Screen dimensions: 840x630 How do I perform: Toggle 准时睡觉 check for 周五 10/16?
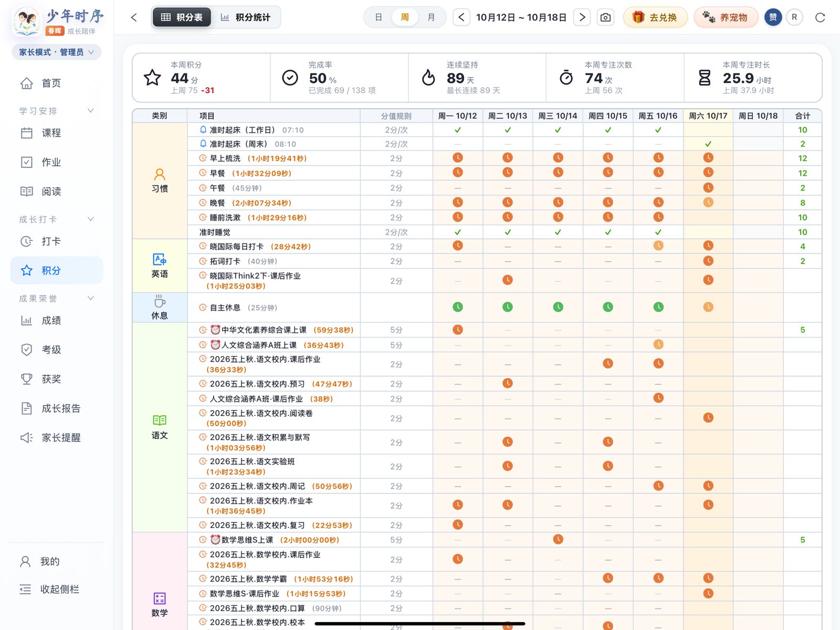pyautogui.click(x=658, y=232)
